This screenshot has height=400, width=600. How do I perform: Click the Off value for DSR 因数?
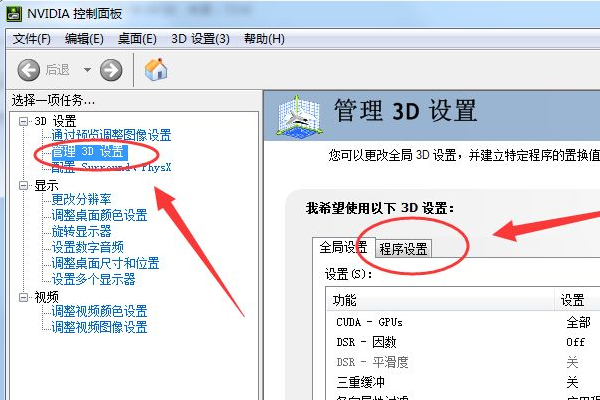[576, 342]
